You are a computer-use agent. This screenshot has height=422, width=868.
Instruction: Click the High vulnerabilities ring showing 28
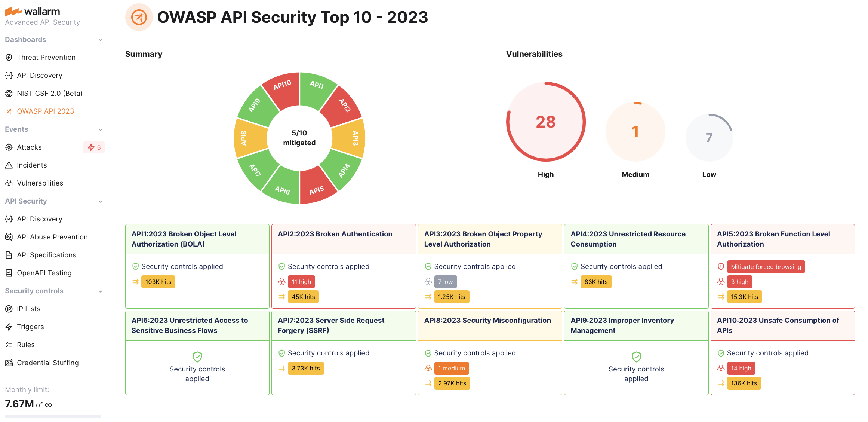pos(545,122)
